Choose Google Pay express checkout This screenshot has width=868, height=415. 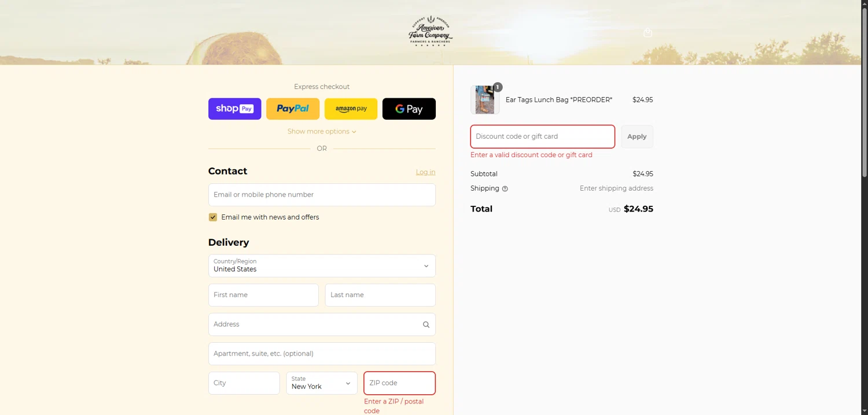pyautogui.click(x=409, y=109)
